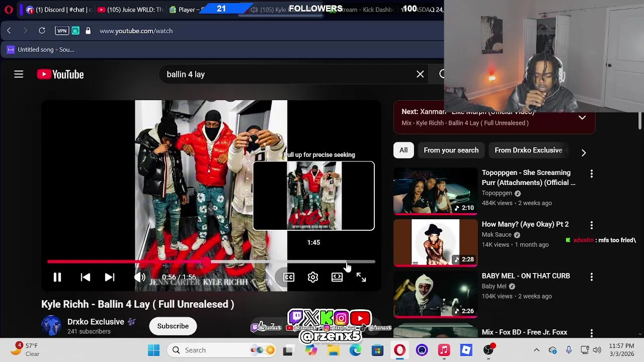Reload the page with the refresh icon
This screenshot has height=362, width=644.
[42, 31]
